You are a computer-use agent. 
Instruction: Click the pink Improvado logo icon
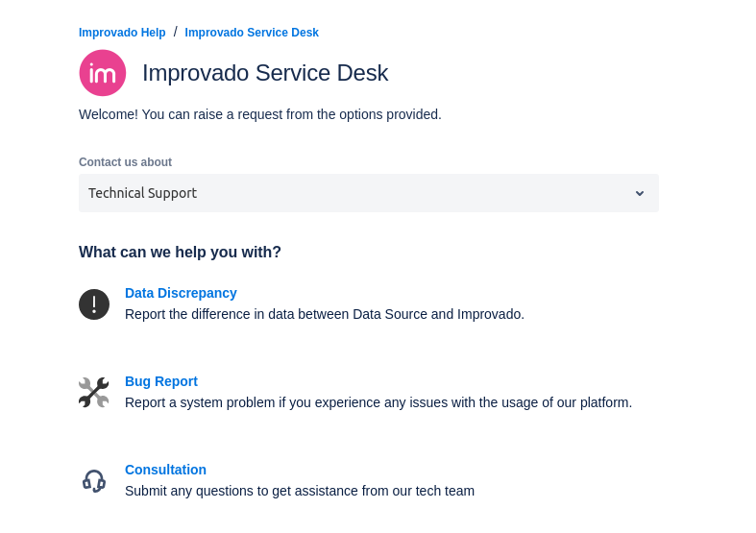coord(103,73)
